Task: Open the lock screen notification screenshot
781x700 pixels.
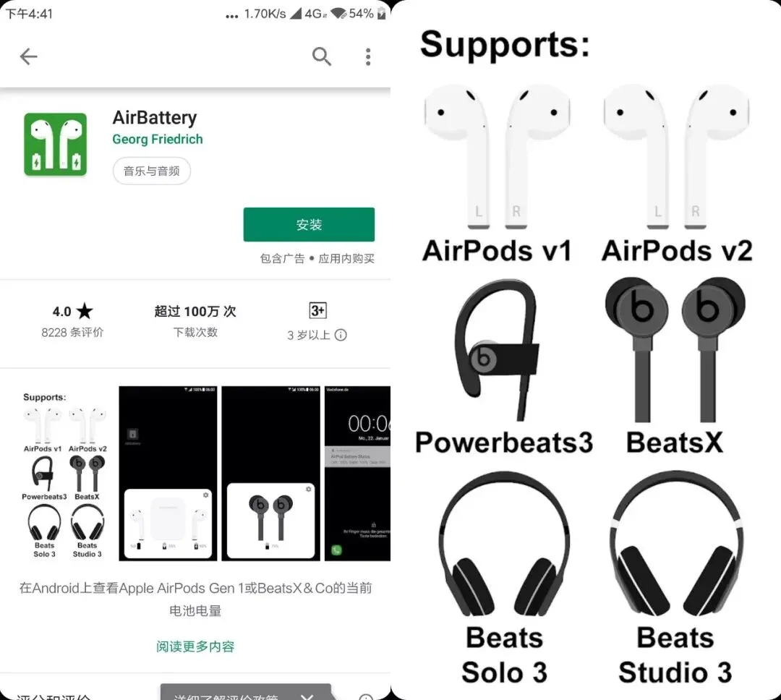Action: (x=358, y=474)
